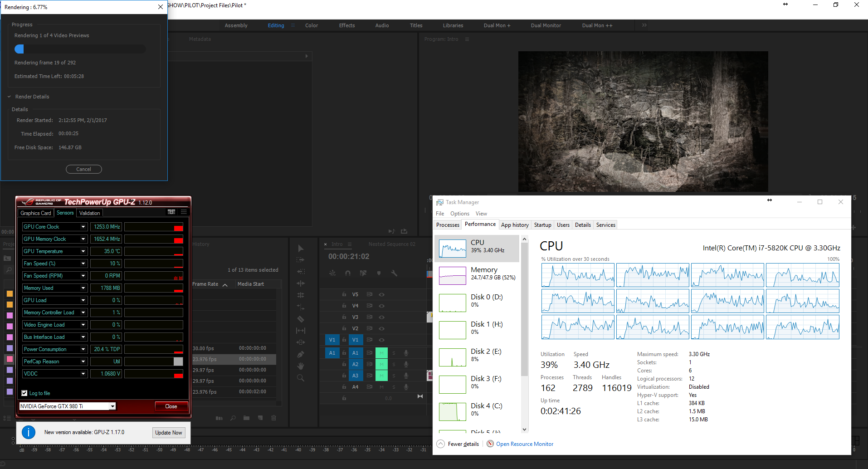Open Resource Monitor link
This screenshot has width=868, height=469.
(525, 444)
